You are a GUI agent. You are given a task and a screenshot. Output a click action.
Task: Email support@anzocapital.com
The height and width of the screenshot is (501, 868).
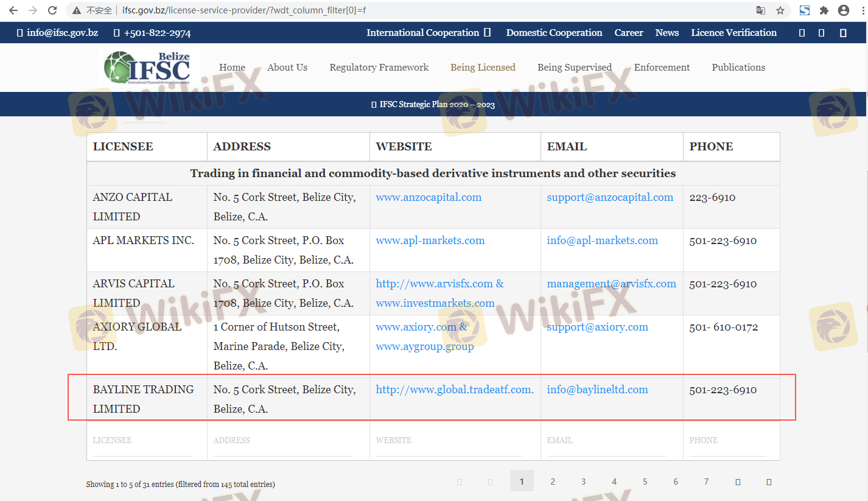[x=610, y=197]
